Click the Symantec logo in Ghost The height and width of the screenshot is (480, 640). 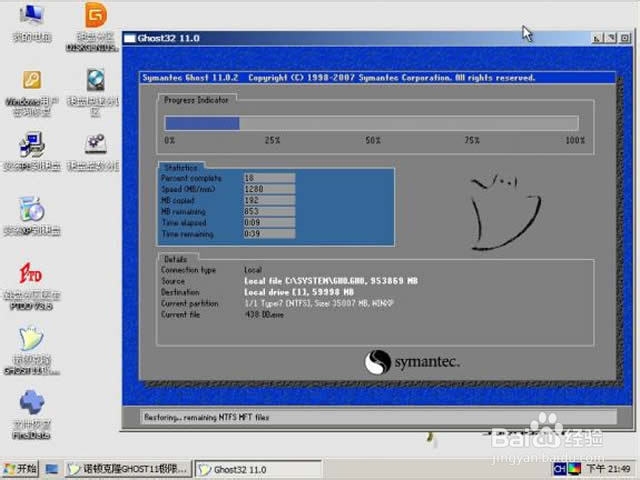click(412, 362)
